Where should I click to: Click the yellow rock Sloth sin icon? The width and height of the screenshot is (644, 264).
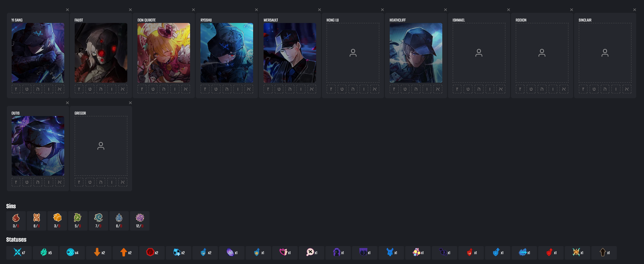[57, 218]
